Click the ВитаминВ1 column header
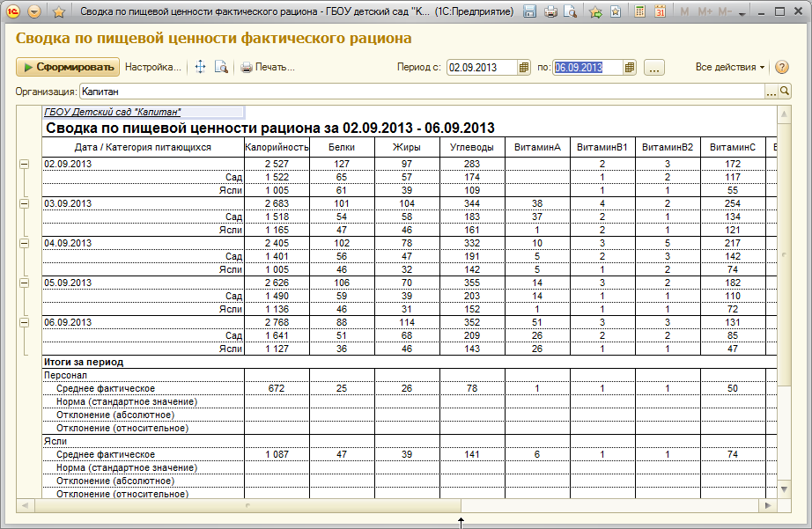This screenshot has width=812, height=529. (602, 147)
